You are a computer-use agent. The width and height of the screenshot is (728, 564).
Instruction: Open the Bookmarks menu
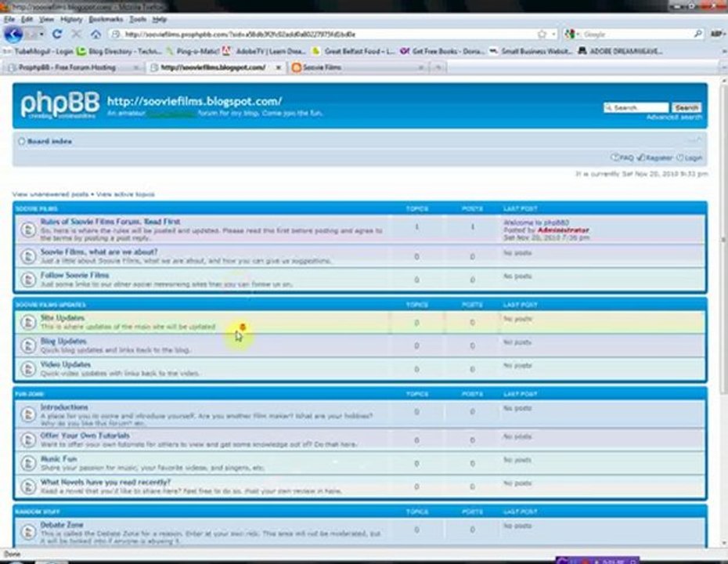pyautogui.click(x=106, y=19)
